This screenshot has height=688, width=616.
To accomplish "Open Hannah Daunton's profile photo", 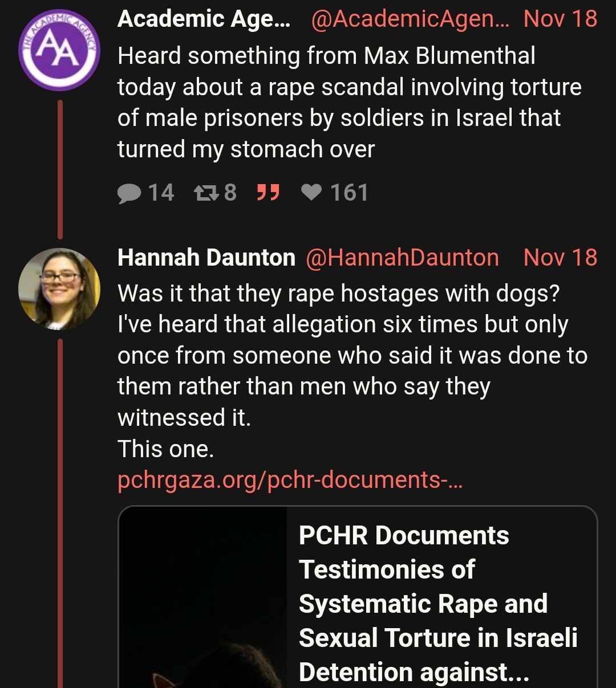I will coord(59,289).
